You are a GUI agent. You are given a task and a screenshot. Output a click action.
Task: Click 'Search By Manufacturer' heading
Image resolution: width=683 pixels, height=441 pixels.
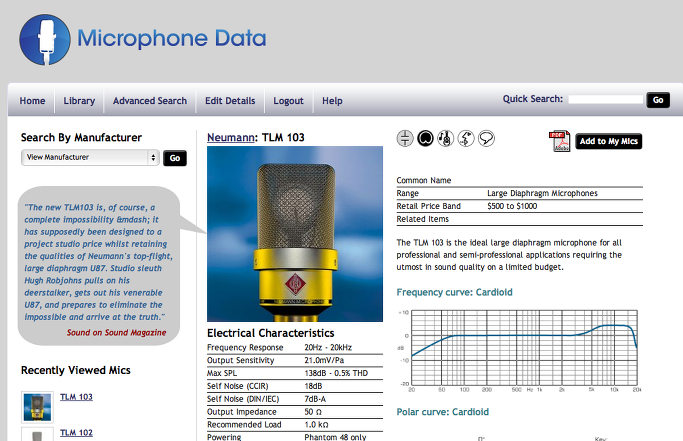tap(81, 138)
